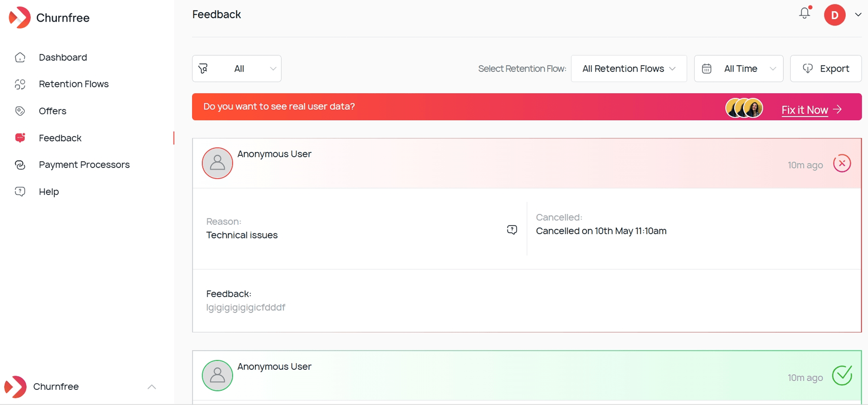Click the Anonymous User avatar thumbnail
The image size is (868, 405).
tap(217, 163)
